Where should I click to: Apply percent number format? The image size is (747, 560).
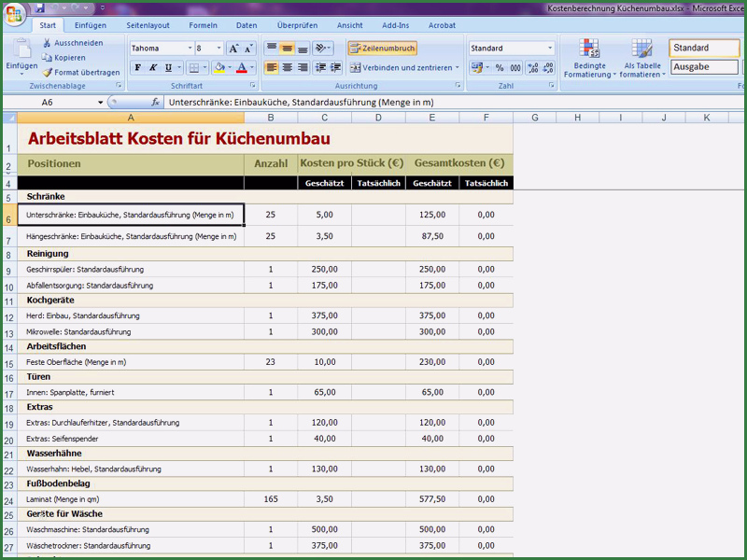(500, 68)
